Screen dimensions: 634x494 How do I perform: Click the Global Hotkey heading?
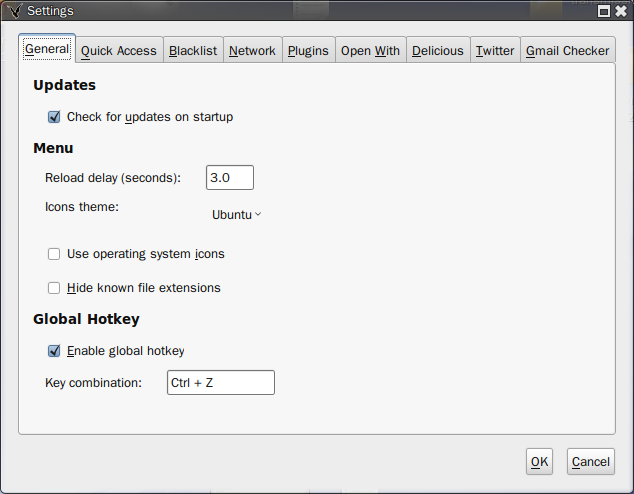pos(87,319)
